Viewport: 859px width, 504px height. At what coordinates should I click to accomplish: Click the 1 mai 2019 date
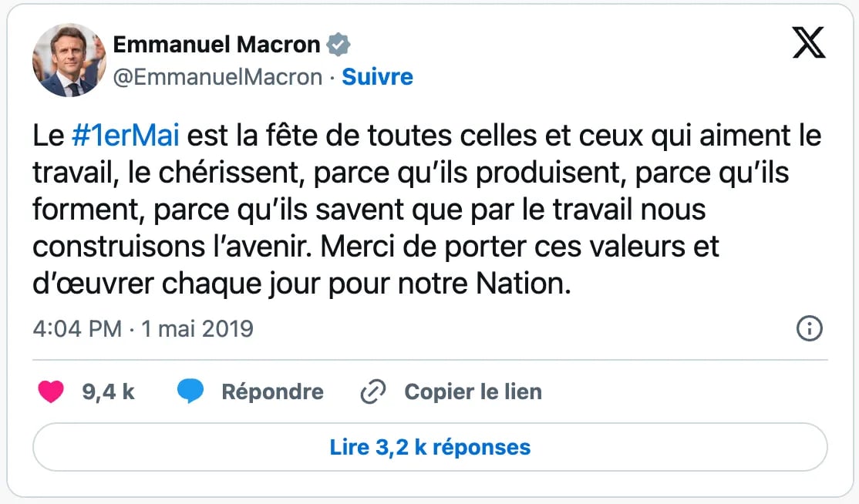197,329
